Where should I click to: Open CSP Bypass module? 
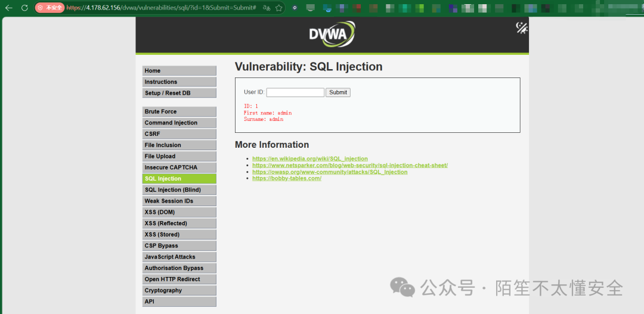(179, 245)
